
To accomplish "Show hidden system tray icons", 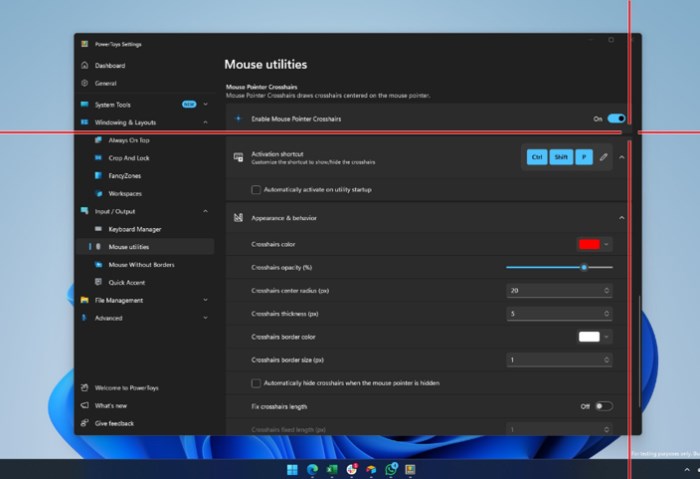I will (687, 470).
